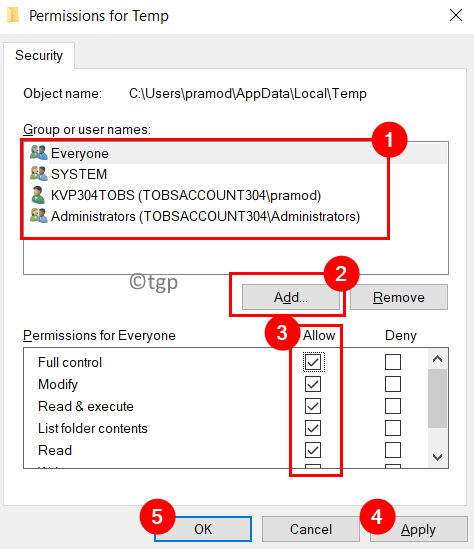Click the Administrators group icon

click(39, 216)
